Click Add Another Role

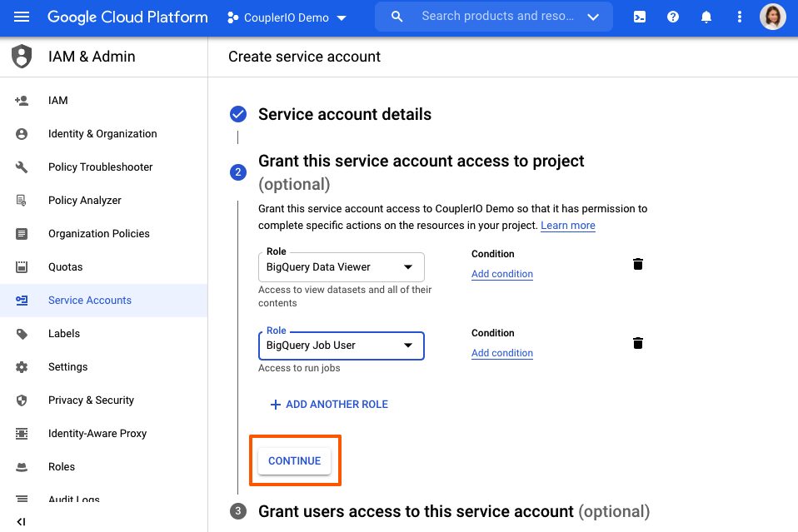(329, 404)
